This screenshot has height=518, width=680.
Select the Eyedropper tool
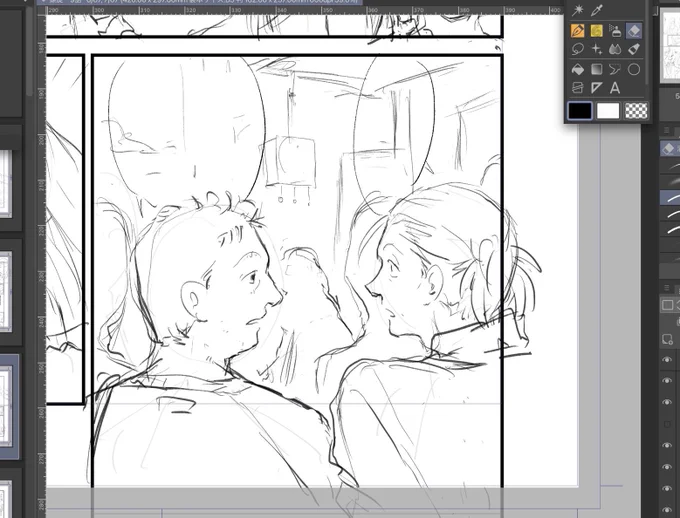point(597,10)
